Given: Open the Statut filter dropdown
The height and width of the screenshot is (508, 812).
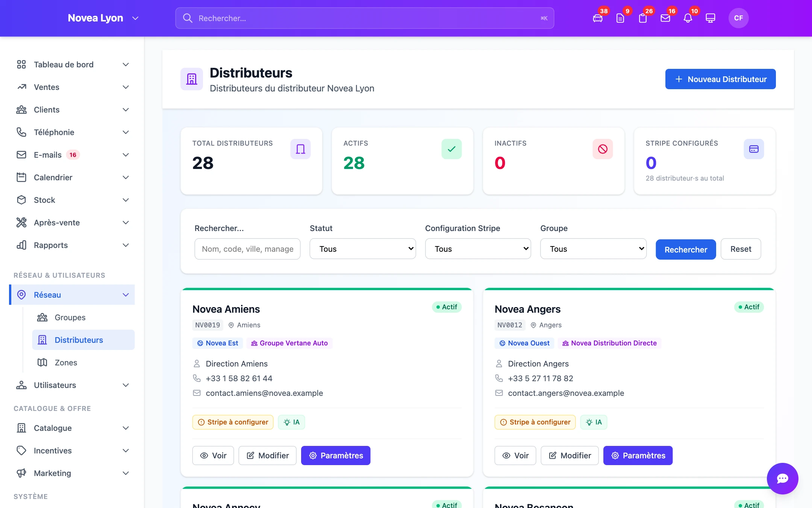Looking at the screenshot, I should pyautogui.click(x=363, y=249).
